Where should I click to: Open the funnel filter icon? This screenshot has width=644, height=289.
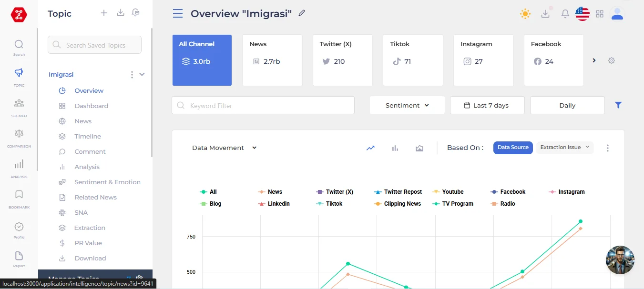[618, 105]
